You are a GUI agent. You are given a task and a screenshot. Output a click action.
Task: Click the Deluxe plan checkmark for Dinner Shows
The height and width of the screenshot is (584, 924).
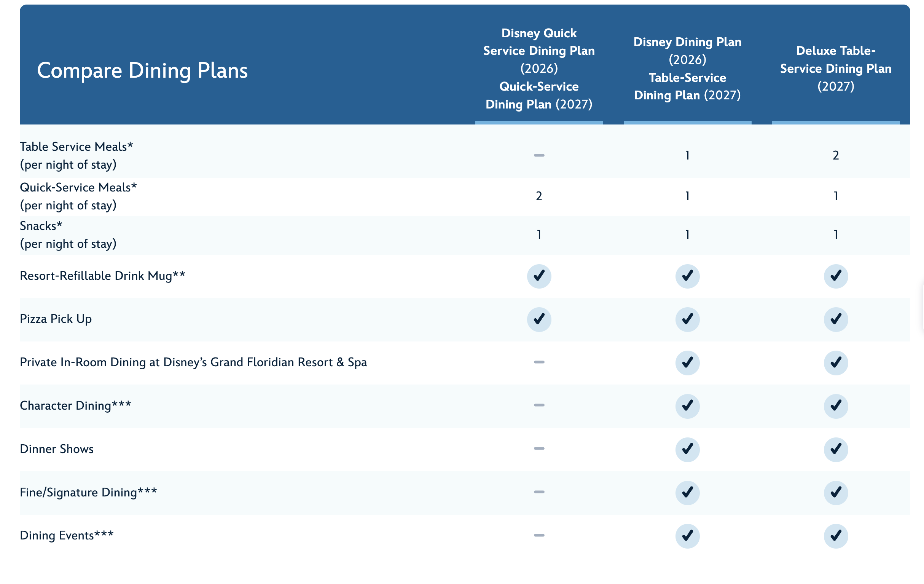point(835,449)
